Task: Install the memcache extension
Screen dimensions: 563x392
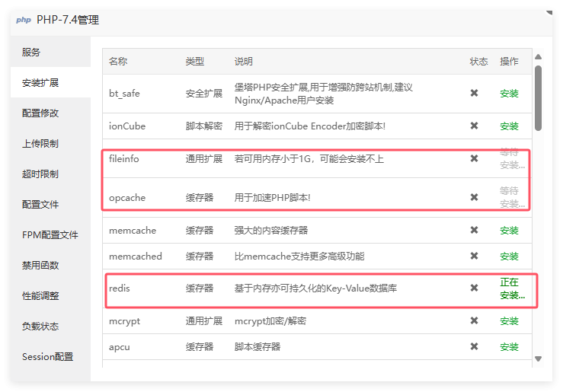Action: (509, 231)
